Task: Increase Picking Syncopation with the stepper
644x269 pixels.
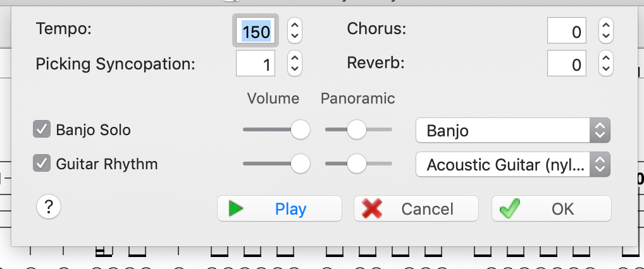Action: tap(295, 58)
